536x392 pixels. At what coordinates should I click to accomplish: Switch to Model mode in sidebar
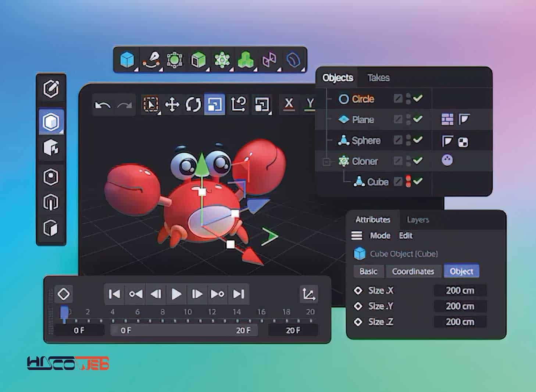(51, 122)
